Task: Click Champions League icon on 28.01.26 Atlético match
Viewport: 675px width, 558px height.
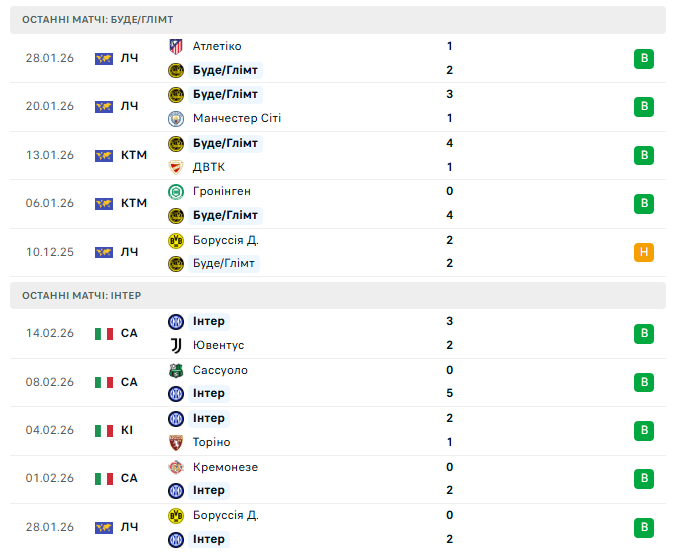Action: click(x=104, y=58)
